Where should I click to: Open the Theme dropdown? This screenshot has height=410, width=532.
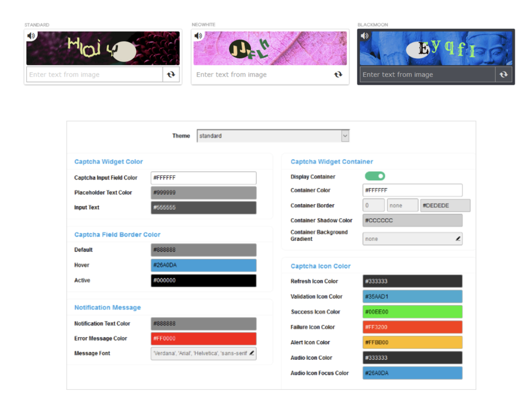(x=273, y=136)
